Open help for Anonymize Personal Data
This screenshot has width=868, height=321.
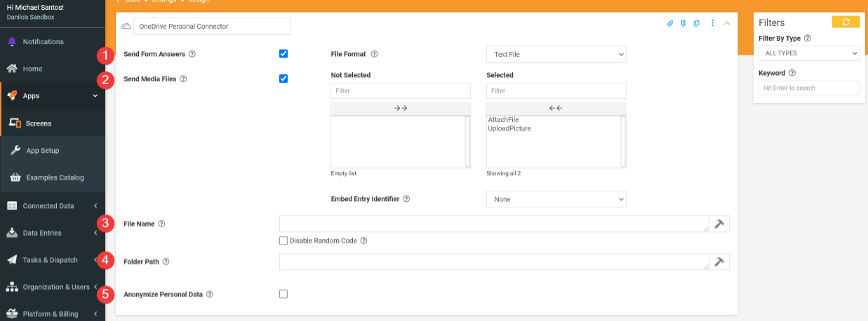point(210,294)
